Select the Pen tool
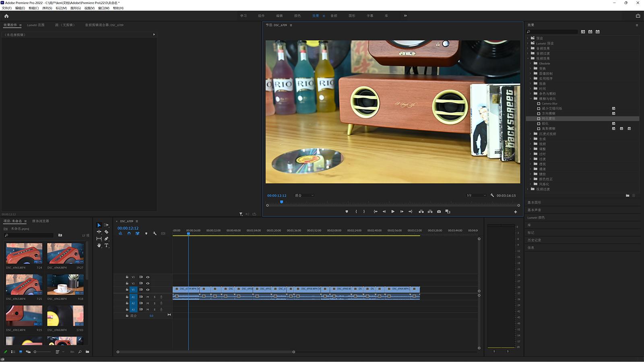Image resolution: width=644 pixels, height=362 pixels. (x=106, y=239)
